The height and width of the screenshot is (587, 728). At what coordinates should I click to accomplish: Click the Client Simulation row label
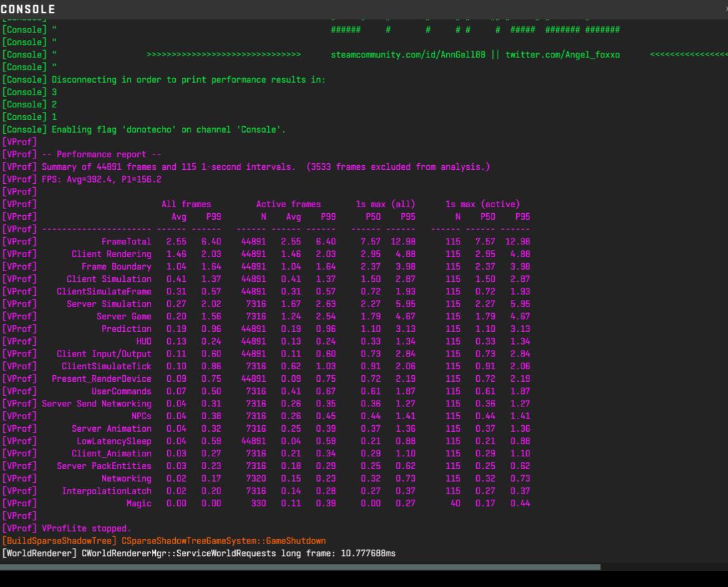109,279
